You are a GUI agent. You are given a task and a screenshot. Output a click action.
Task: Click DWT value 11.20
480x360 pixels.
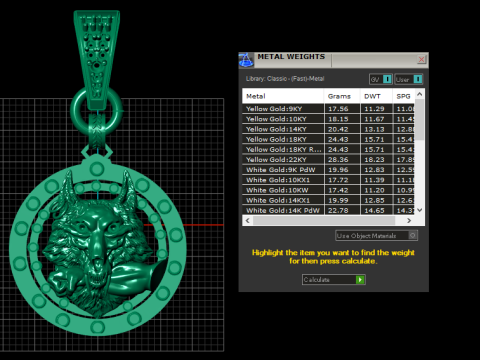tap(374, 190)
